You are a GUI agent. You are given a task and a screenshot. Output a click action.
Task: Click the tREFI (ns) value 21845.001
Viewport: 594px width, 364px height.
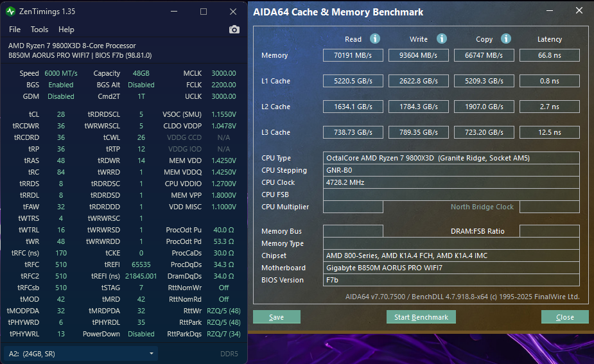[141, 276]
